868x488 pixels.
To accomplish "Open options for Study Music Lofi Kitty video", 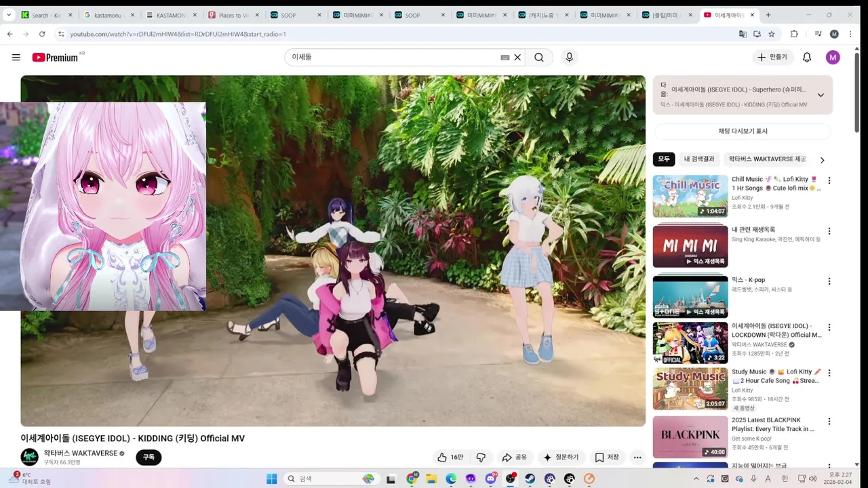I will (x=829, y=373).
